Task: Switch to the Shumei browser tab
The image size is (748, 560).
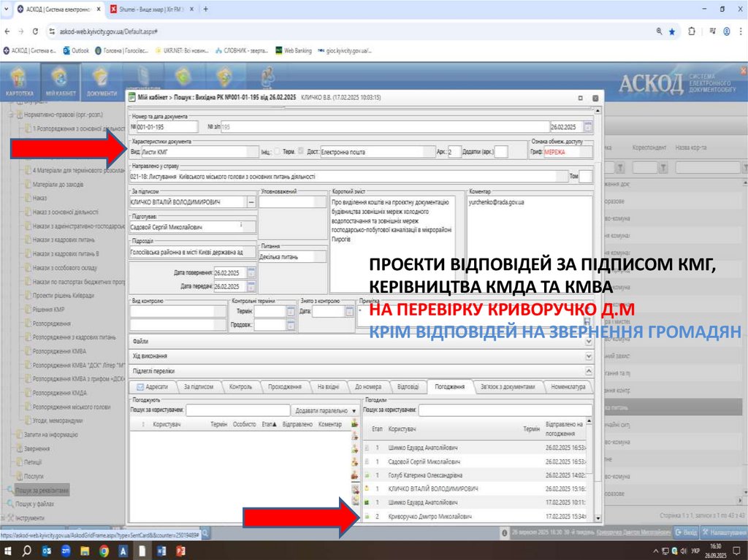Action: 150,9
